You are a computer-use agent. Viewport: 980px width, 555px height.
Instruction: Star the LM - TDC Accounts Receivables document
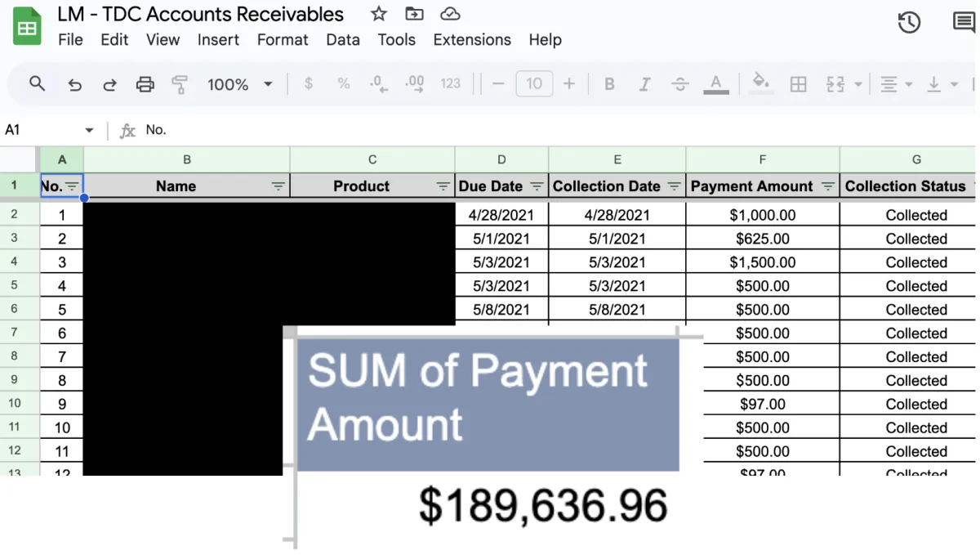pyautogui.click(x=378, y=14)
